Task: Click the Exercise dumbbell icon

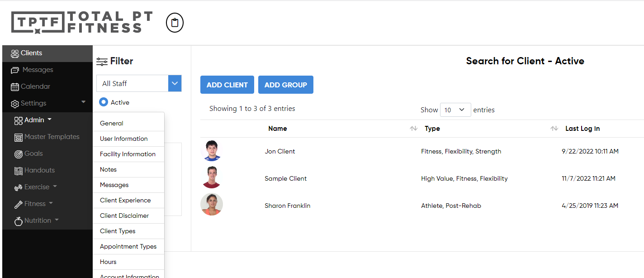Action: [x=19, y=187]
